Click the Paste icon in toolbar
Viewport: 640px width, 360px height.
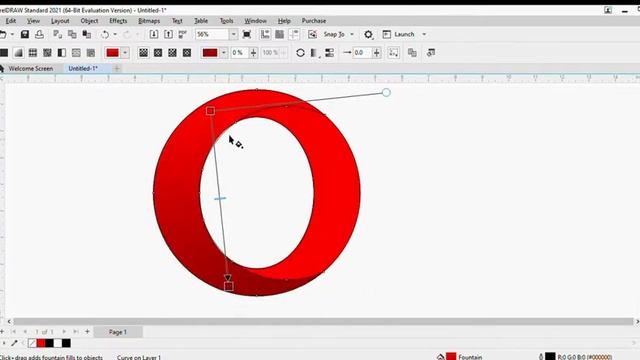point(87,34)
